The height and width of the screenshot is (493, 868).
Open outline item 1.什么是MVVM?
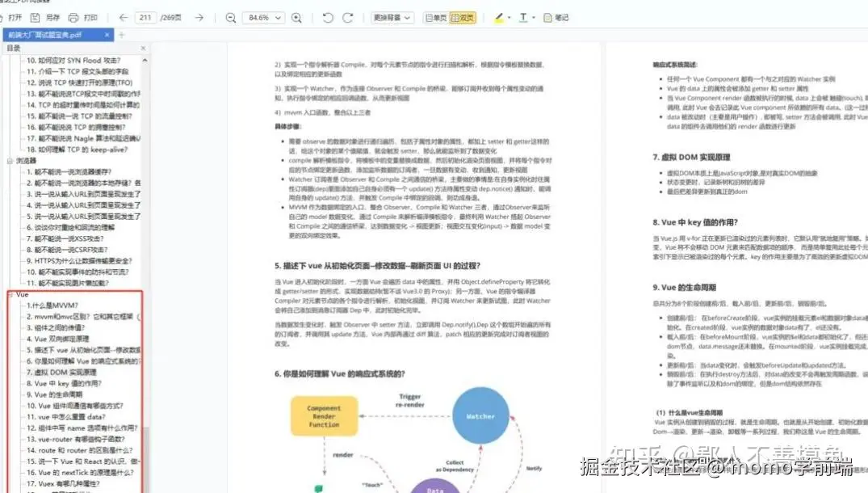(x=52, y=305)
